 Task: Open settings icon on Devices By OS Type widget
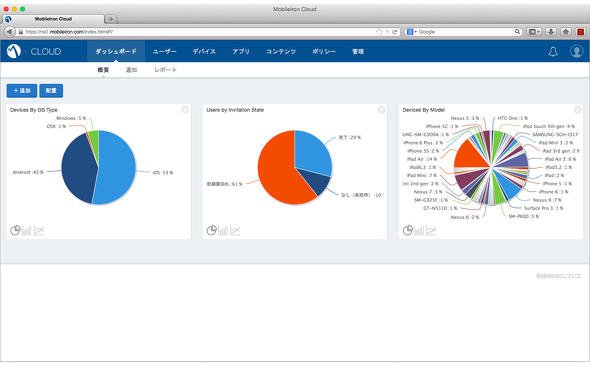click(185, 109)
